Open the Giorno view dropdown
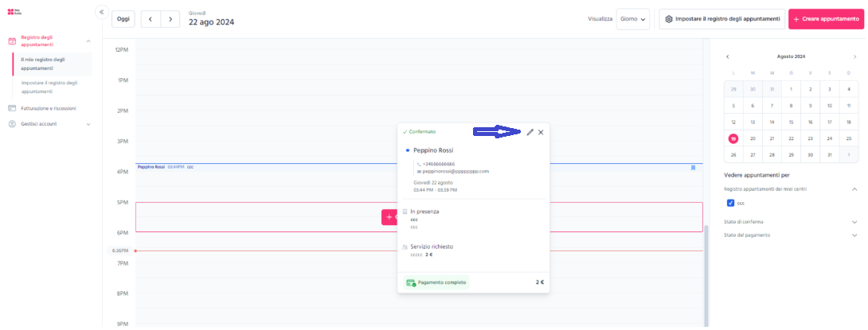 633,19
